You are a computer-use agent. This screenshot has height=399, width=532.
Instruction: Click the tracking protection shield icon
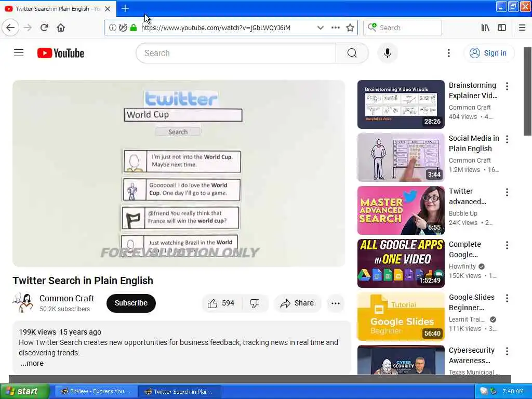click(123, 28)
